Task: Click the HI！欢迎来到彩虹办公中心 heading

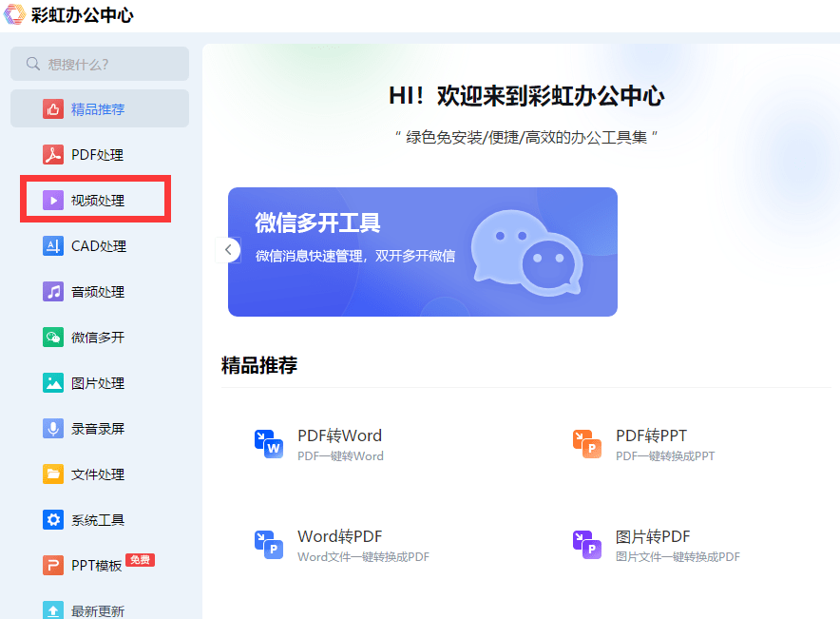Action: coord(526,96)
